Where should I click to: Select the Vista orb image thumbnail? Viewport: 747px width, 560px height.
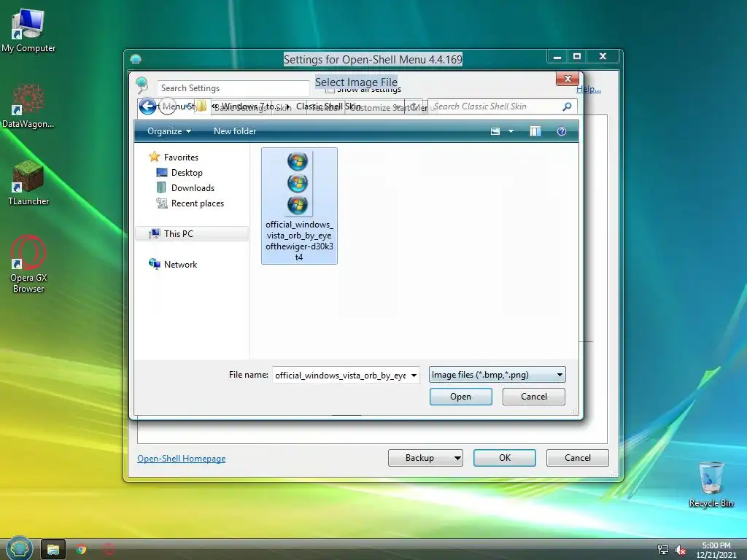point(298,183)
